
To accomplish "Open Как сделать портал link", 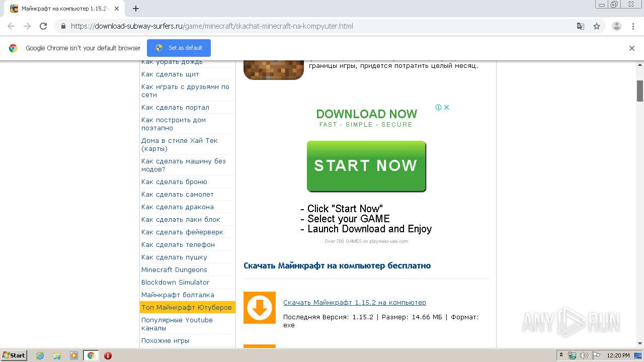I will coord(175,107).
